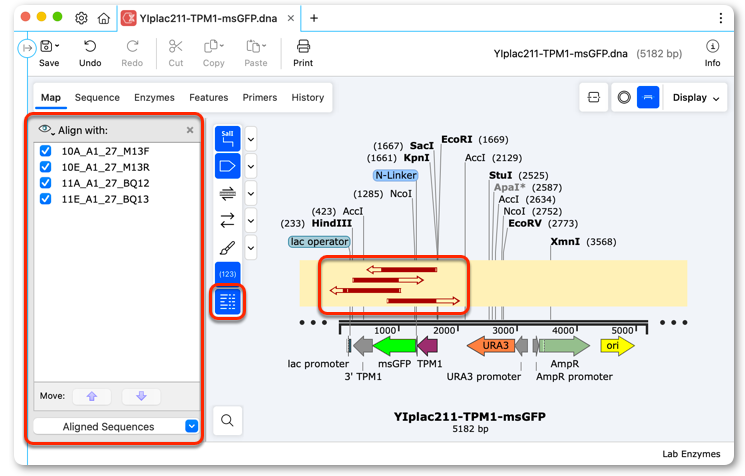Image resolution: width=745 pixels, height=476 pixels.
Task: Click the fit-to-window zoom icon
Action: pos(593,97)
